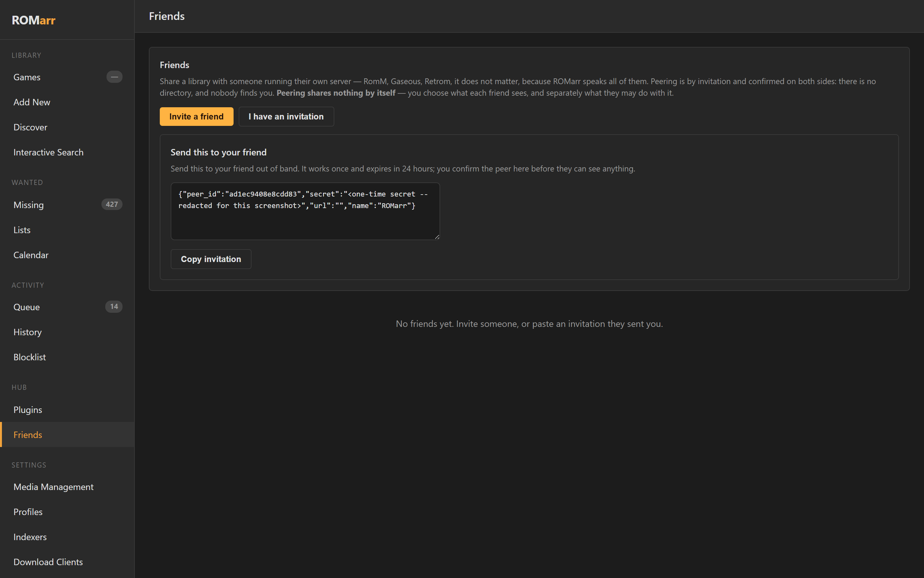Click the 'No friends yet' empty-state message
Image resolution: width=924 pixels, height=578 pixels.
529,324
